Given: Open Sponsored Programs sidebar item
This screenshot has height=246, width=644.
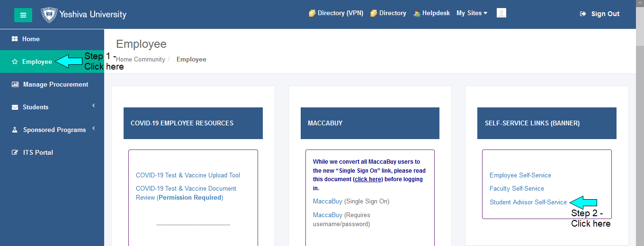Looking at the screenshot, I should tap(52, 130).
